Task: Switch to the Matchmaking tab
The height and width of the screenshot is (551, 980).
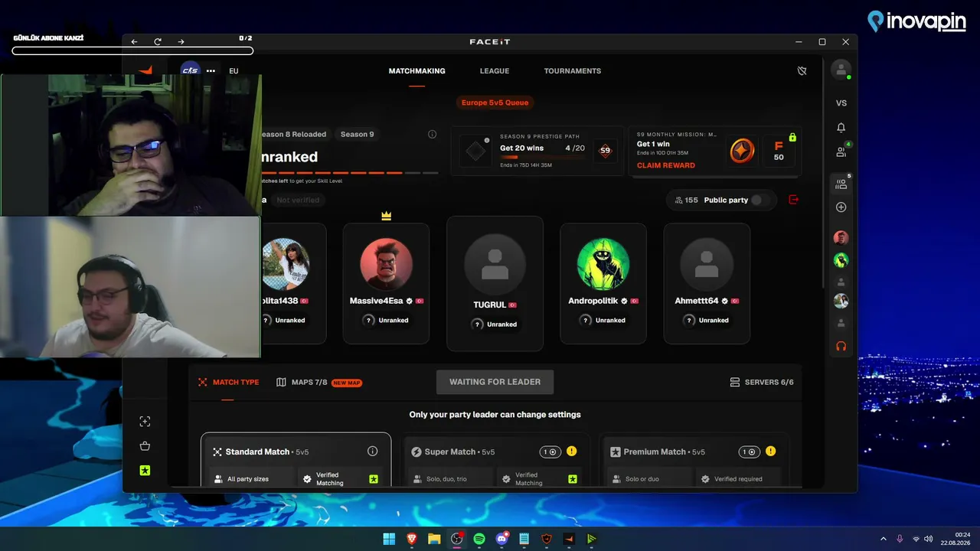Action: point(416,71)
